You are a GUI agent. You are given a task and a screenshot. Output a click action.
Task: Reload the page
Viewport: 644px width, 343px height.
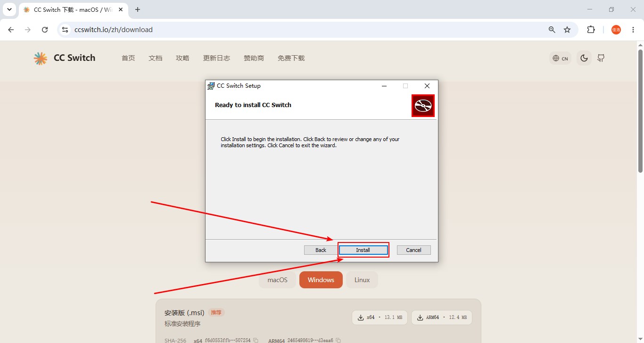point(45,30)
